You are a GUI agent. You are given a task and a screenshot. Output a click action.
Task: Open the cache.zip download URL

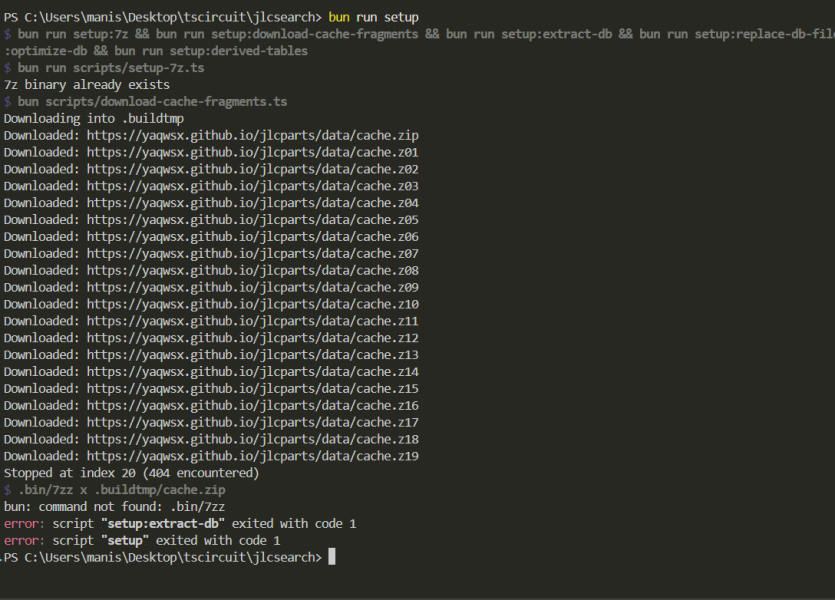(252, 135)
